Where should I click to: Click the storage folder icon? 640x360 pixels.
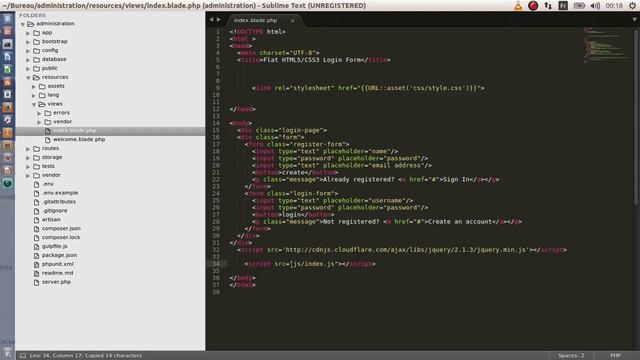click(x=36, y=158)
